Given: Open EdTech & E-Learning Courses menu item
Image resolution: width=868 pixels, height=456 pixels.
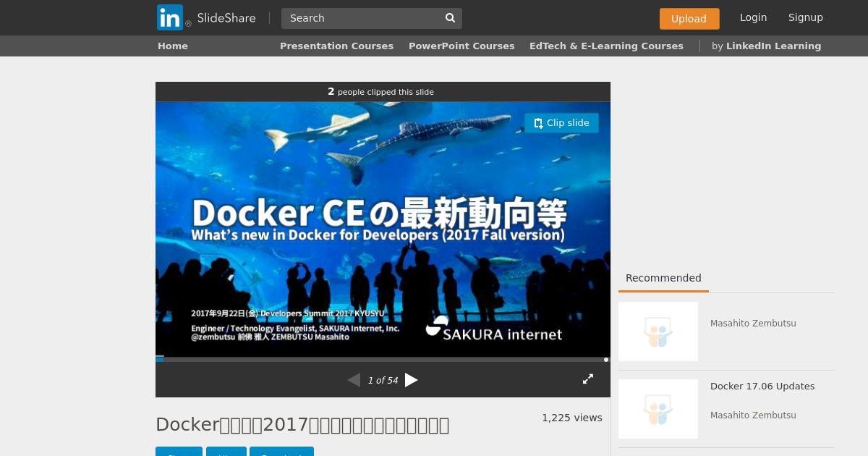Looking at the screenshot, I should (606, 46).
